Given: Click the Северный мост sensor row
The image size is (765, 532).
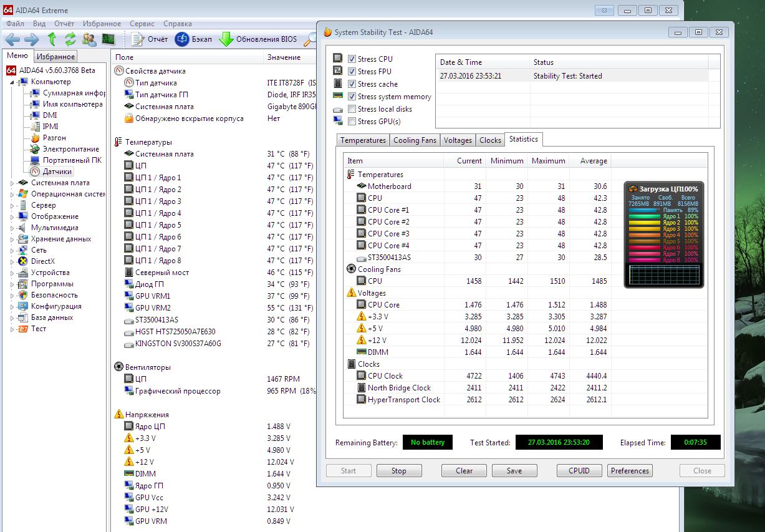Looking at the screenshot, I should click(215, 273).
